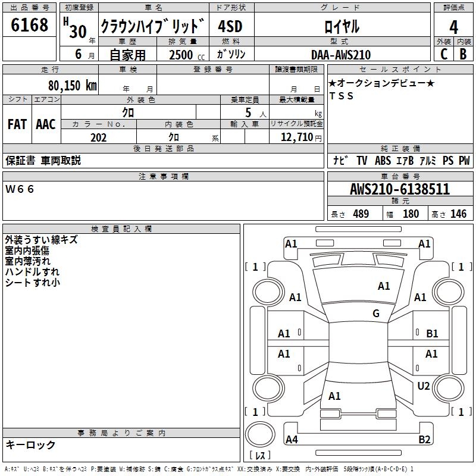
Task: Click the TSS sales point note
Action: click(x=341, y=96)
